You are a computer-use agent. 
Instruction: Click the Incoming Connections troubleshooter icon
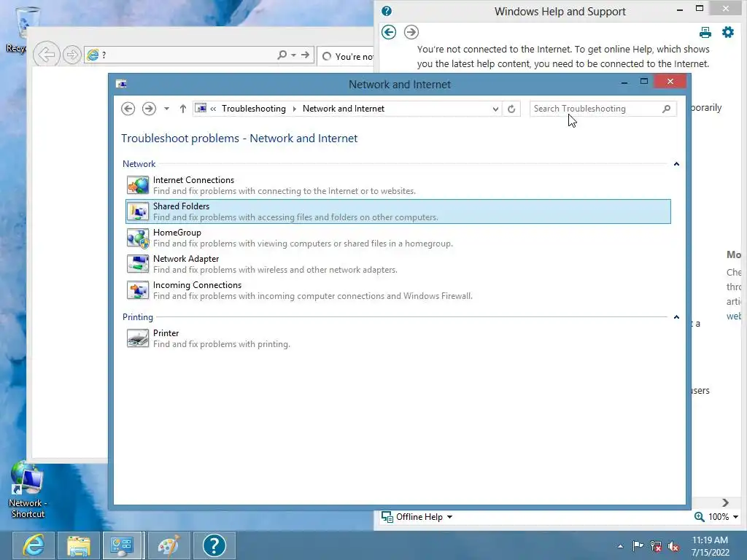[138, 290]
